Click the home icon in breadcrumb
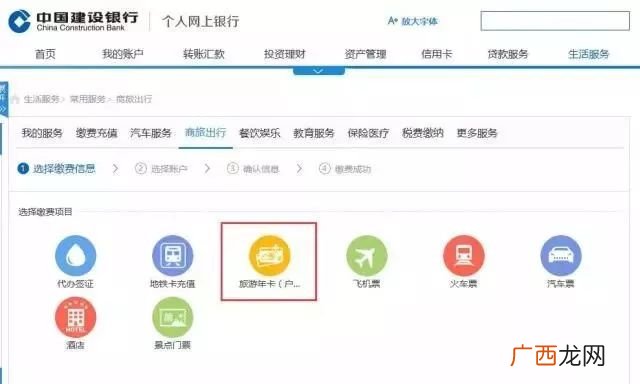This screenshot has width=640, height=384. pos(16,99)
